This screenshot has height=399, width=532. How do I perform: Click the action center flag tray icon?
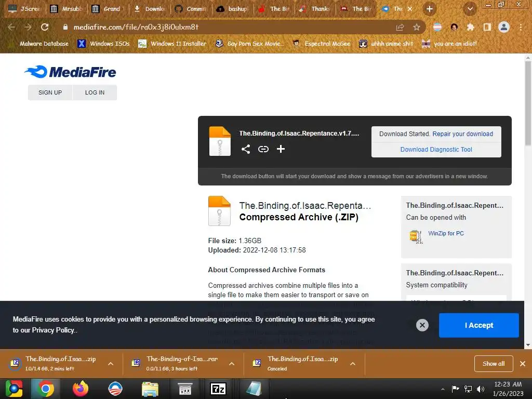(x=455, y=389)
